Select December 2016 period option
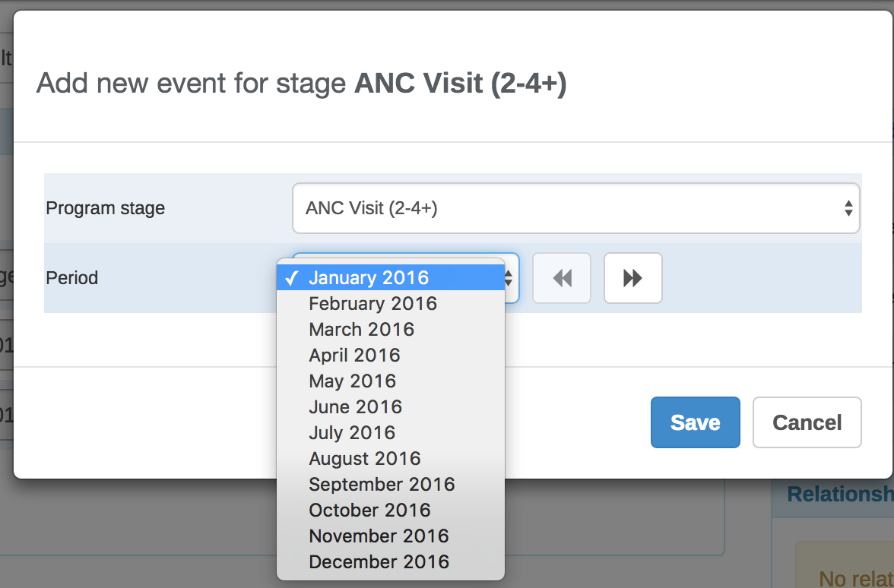Screen dimensions: 894x588 click(379, 562)
